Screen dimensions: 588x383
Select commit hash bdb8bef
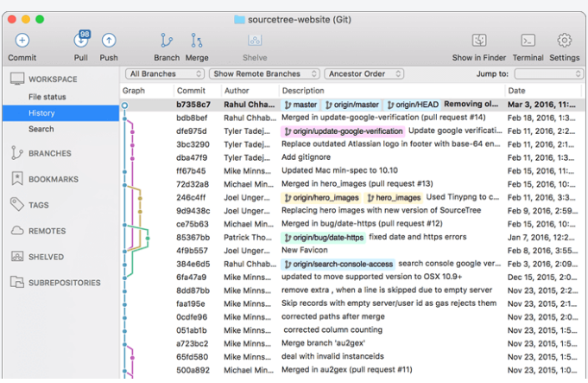coord(192,118)
